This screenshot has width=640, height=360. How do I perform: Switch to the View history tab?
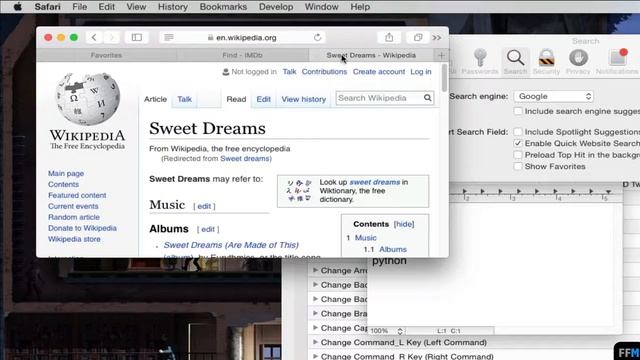[x=304, y=99]
